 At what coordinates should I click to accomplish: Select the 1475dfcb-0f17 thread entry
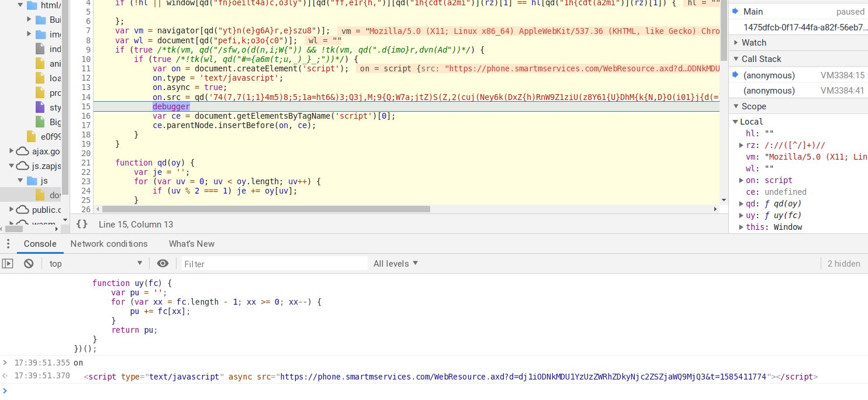(x=798, y=27)
